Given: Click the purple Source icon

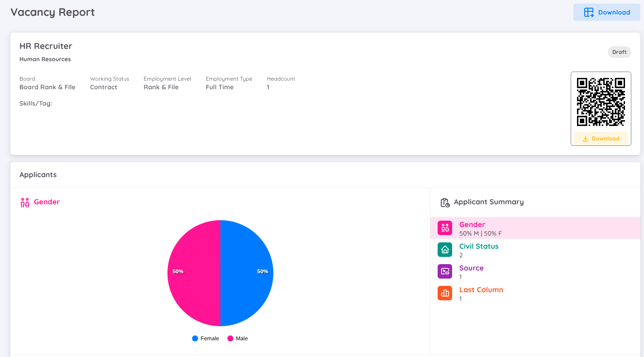Looking at the screenshot, I should click(445, 271).
